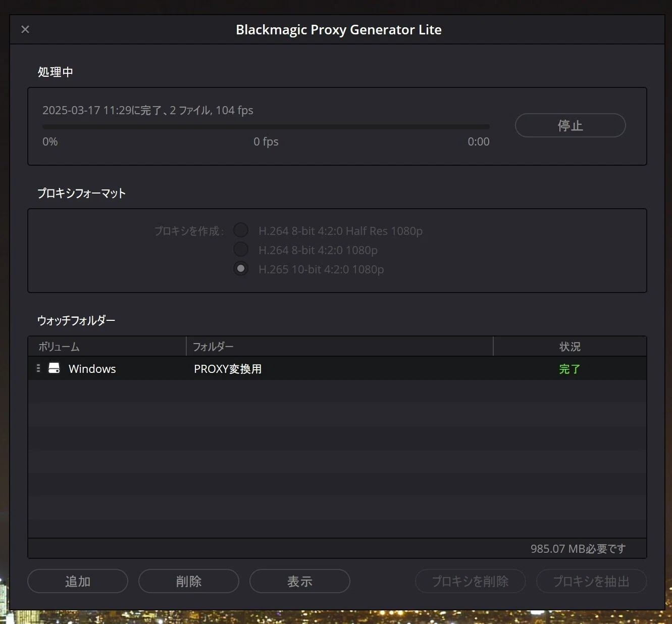Click the 状況 column header
Image resolution: width=672 pixels, height=624 pixels.
click(570, 347)
